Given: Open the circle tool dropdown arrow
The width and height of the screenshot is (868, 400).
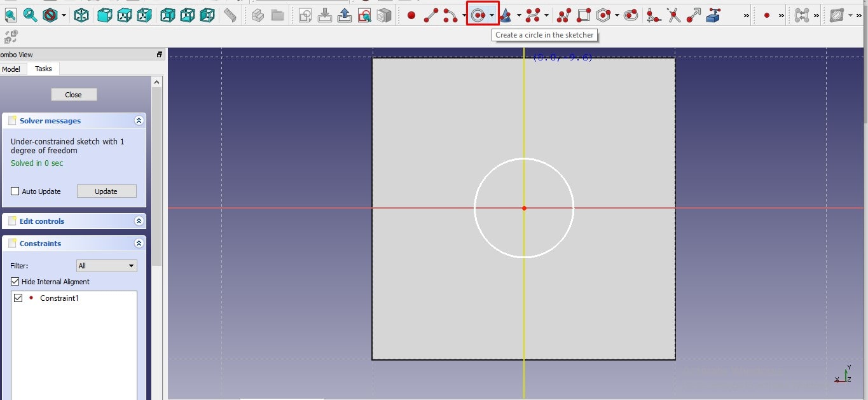Looking at the screenshot, I should [492, 15].
